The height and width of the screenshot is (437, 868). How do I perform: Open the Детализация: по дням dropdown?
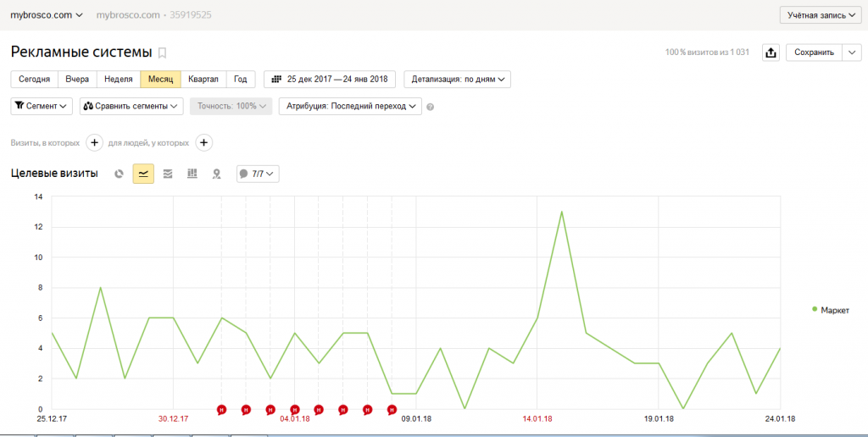(459, 80)
